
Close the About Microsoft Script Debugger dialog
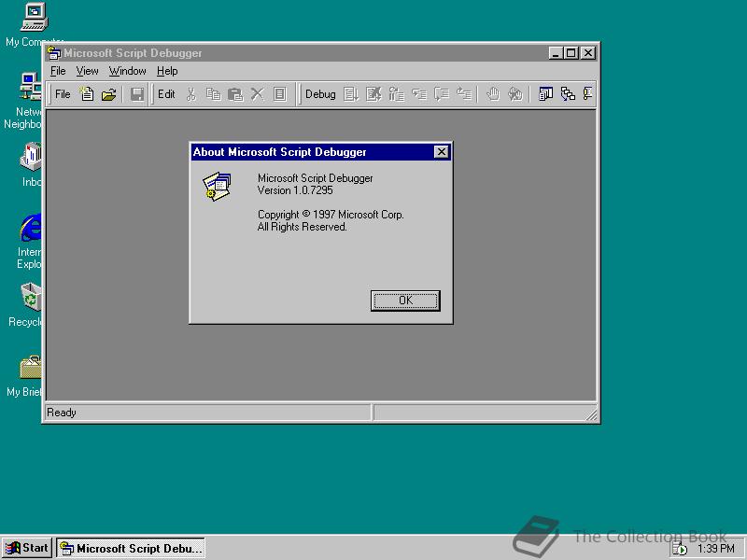[441, 152]
